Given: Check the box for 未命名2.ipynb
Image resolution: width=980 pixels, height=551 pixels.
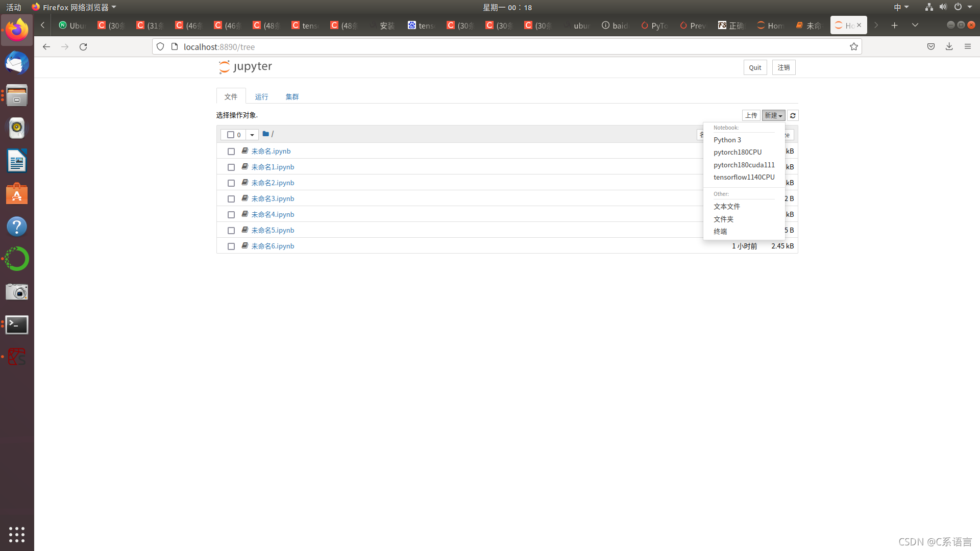Looking at the screenshot, I should 231,183.
